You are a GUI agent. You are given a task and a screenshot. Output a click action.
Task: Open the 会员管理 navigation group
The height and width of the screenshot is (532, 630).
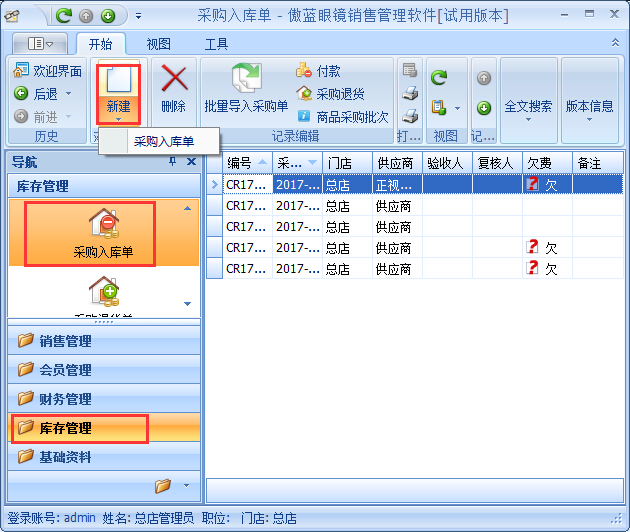click(x=104, y=370)
